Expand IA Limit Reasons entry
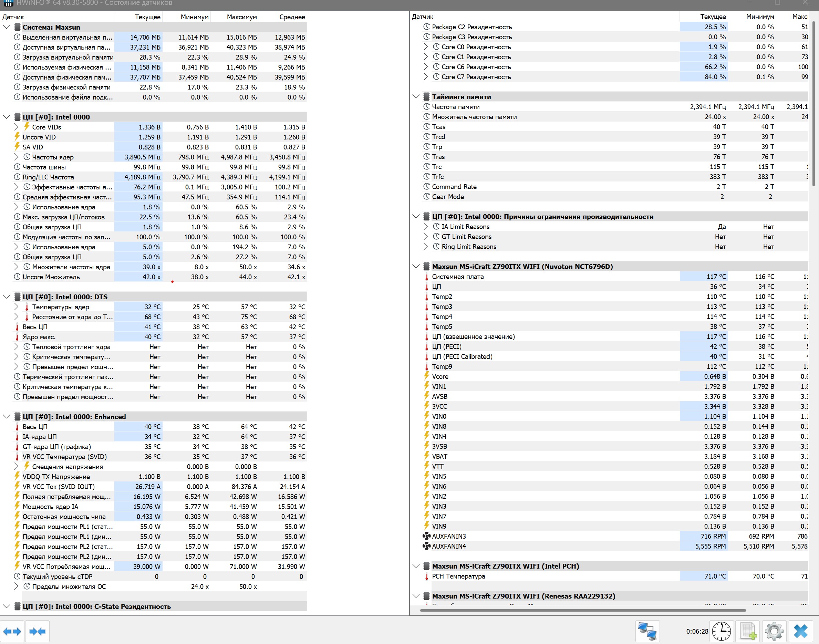The height and width of the screenshot is (644, 819). coord(426,227)
